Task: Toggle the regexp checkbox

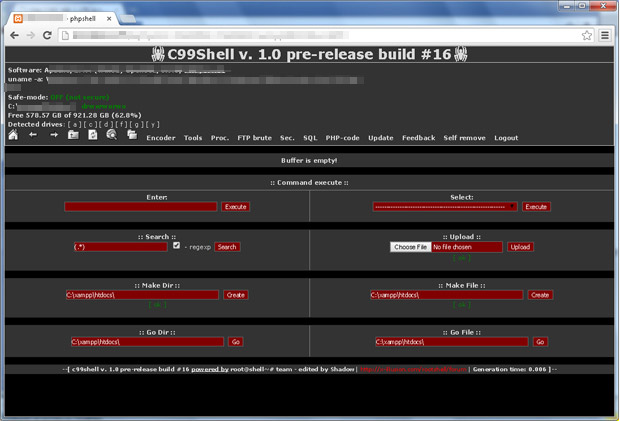Action: pos(177,245)
